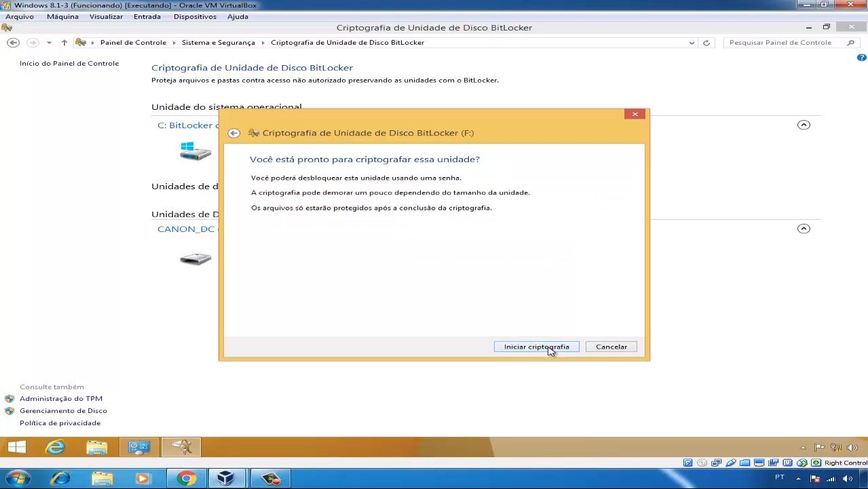Image resolution: width=868 pixels, height=489 pixels.
Task: Switch to host VirtualBox taskbar button
Action: point(227,478)
